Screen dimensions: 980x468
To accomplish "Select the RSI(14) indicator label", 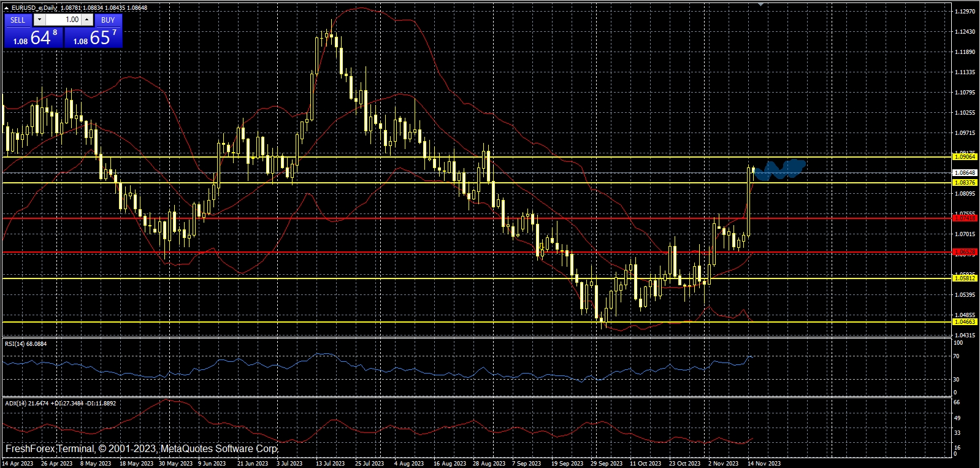I will [x=26, y=344].
